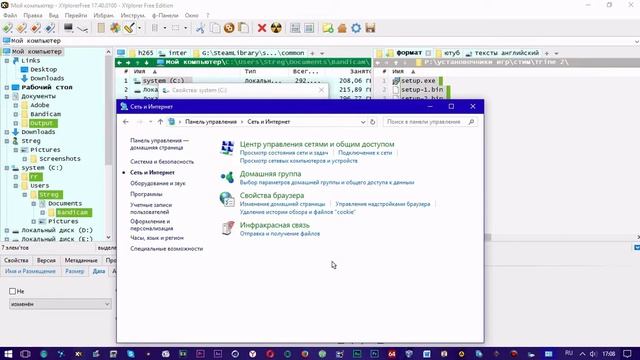This screenshot has width=640, height=360.
Task: Switch to the ютуб tab
Action: pos(448,53)
